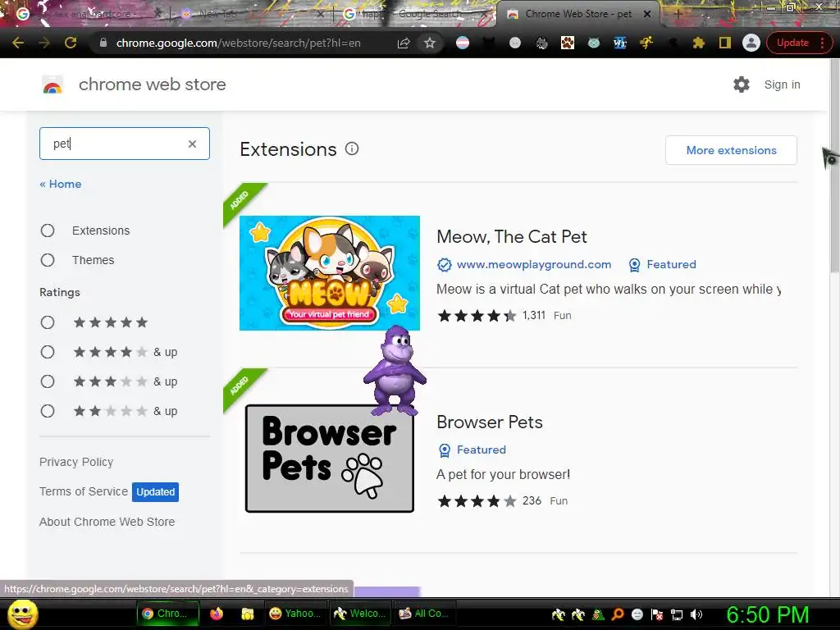Switch to the Welcome taskbar window
This screenshot has height=630, width=840.
point(359,614)
